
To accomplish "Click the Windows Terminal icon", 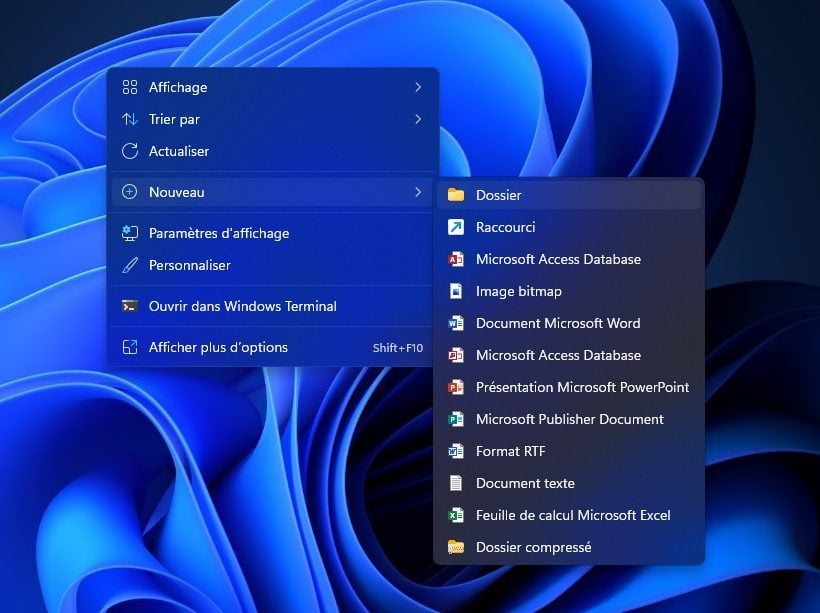I will click(130, 305).
